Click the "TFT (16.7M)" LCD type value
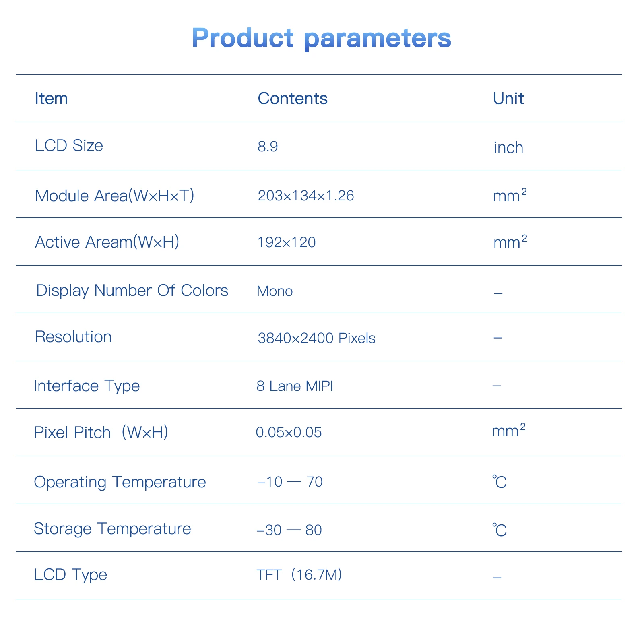The width and height of the screenshot is (644, 644). coord(299,574)
